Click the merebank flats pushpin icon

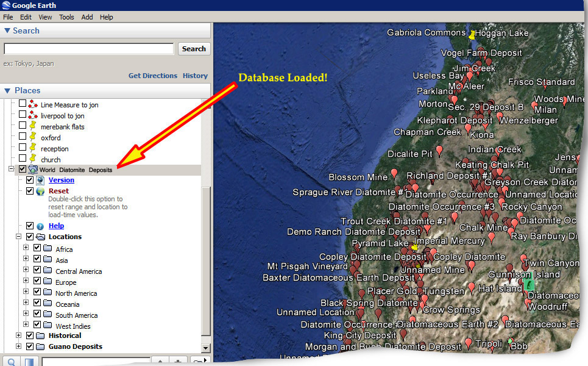coord(33,126)
